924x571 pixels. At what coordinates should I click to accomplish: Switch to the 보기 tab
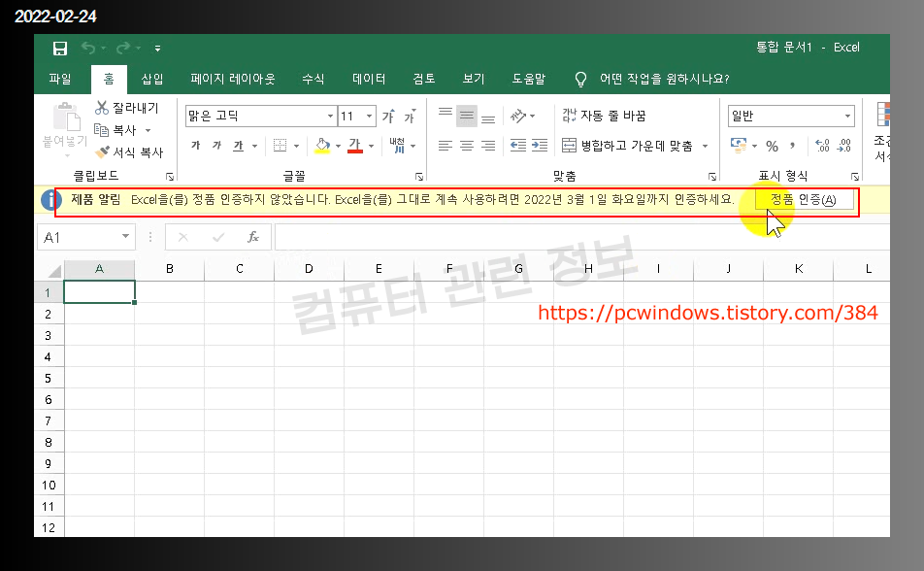click(474, 79)
